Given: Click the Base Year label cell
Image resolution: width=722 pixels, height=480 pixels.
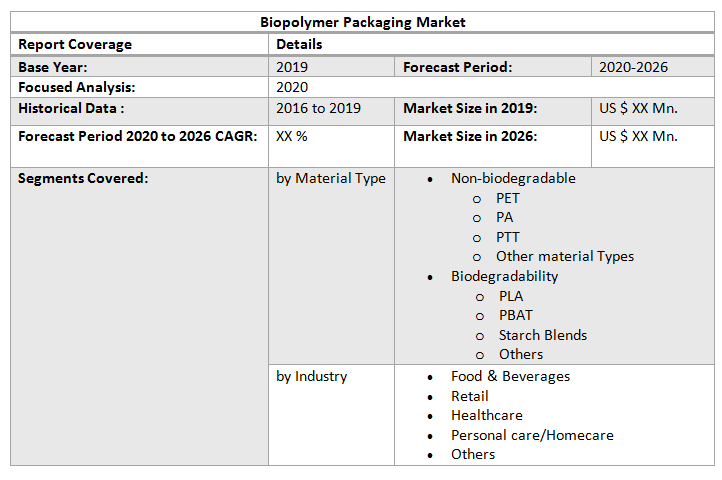Looking at the screenshot, I should [53, 67].
